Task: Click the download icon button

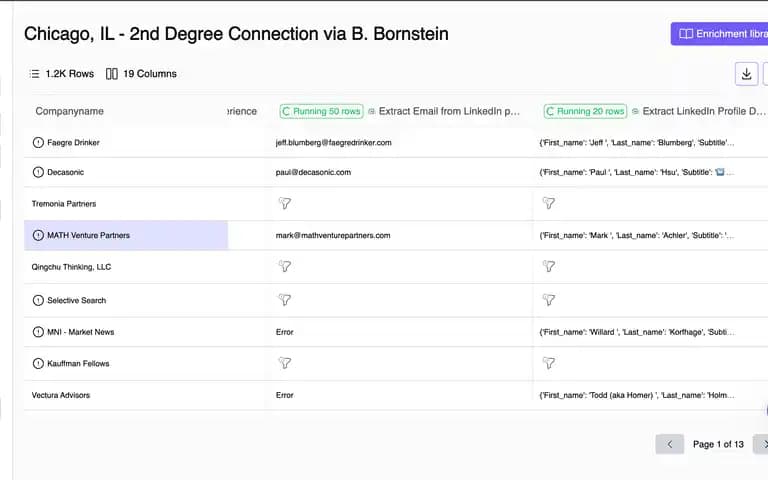Action: pyautogui.click(x=746, y=74)
